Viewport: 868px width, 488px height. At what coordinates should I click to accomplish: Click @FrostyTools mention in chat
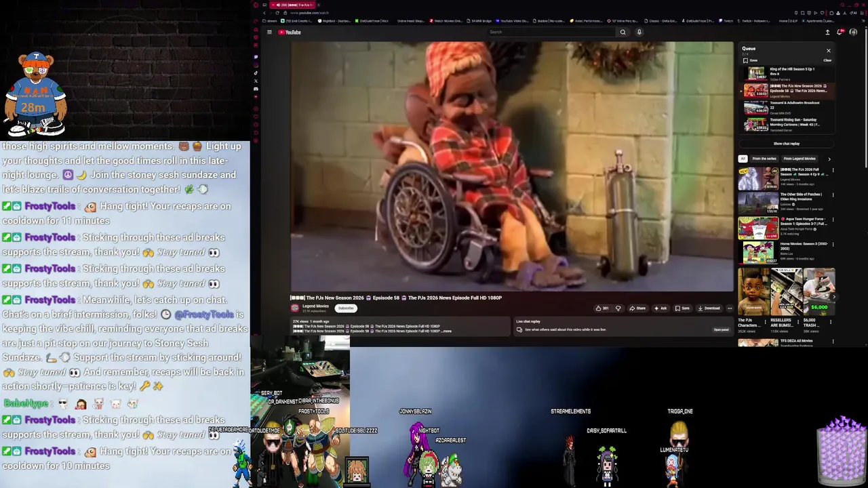[x=204, y=314]
